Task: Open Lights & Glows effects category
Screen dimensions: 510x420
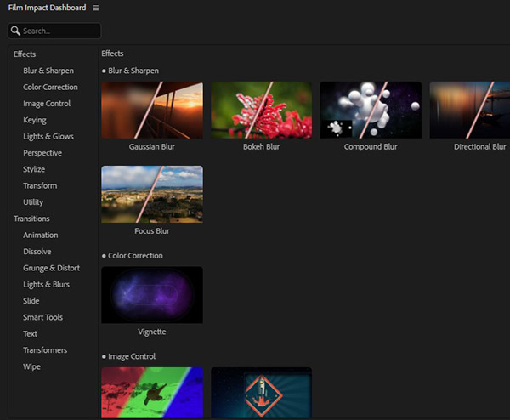Action: 48,137
